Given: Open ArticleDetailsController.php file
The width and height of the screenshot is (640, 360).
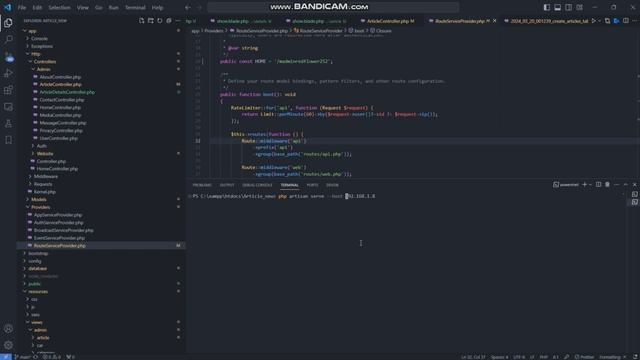Looking at the screenshot, I should coord(67,92).
